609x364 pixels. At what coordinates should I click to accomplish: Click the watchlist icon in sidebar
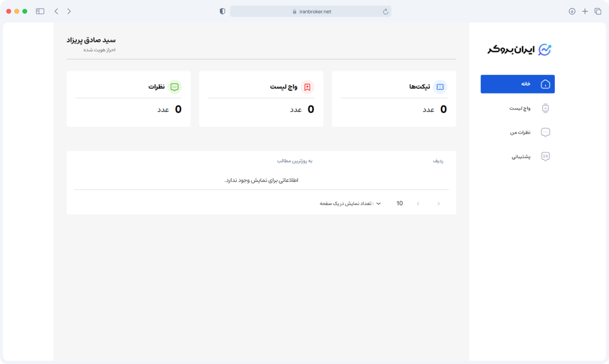tap(545, 108)
